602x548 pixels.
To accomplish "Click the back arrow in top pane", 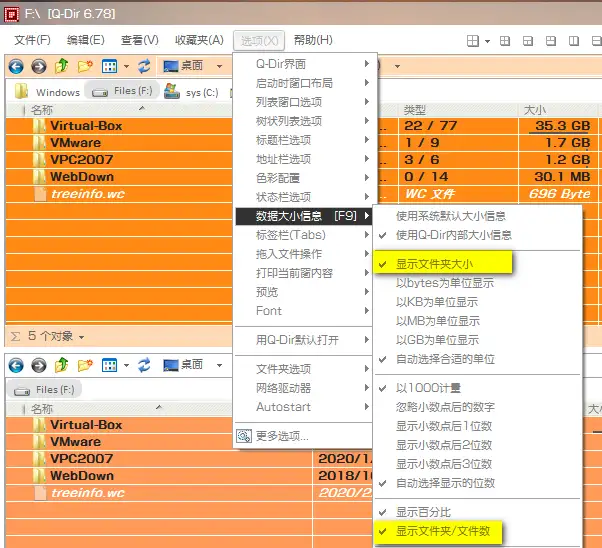I will pos(16,66).
